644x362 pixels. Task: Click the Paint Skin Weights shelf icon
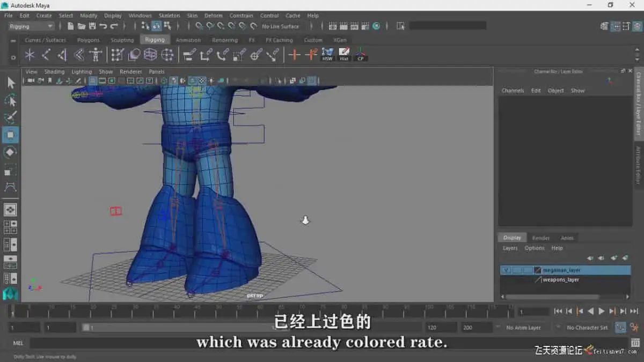click(x=117, y=54)
